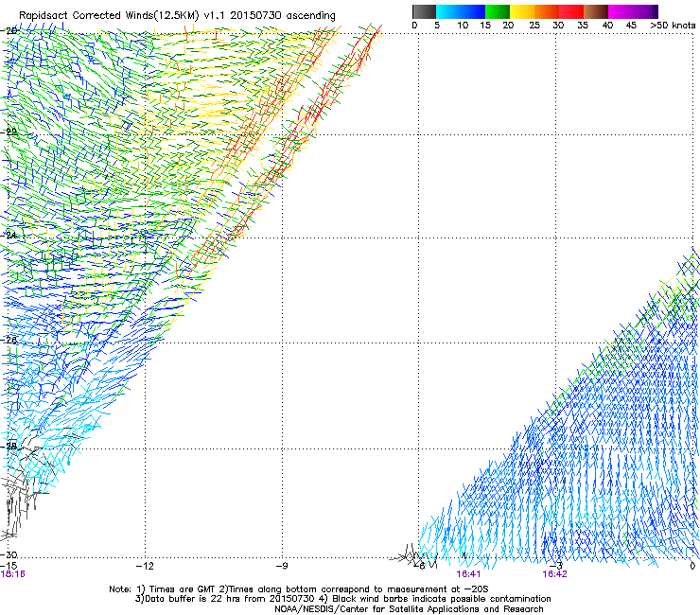Image resolution: width=700 pixels, height=615 pixels.
Task: Click the legend label '40' knots
Action: [x=607, y=26]
